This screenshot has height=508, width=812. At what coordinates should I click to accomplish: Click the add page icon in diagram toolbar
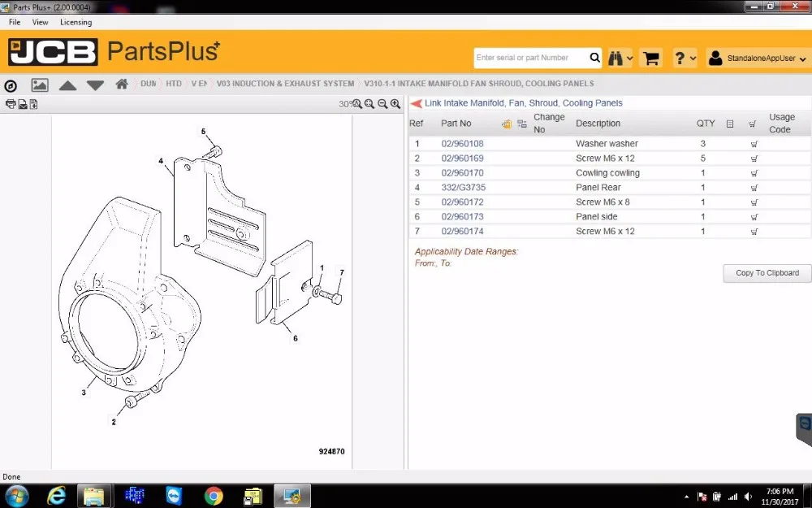[33, 104]
